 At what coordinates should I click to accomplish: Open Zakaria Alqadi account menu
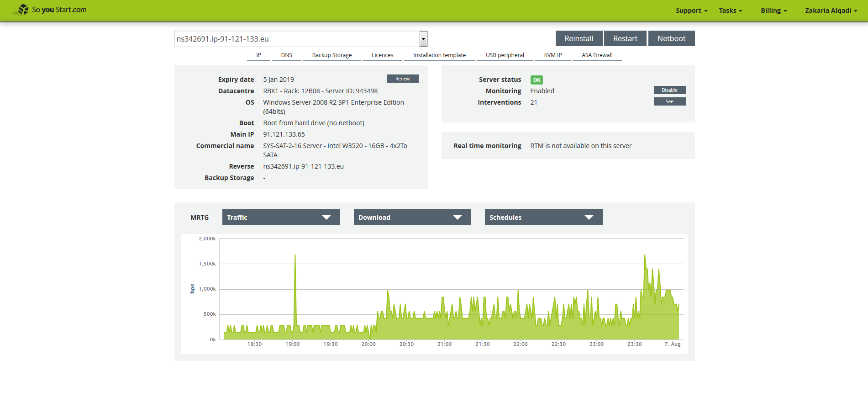click(831, 11)
